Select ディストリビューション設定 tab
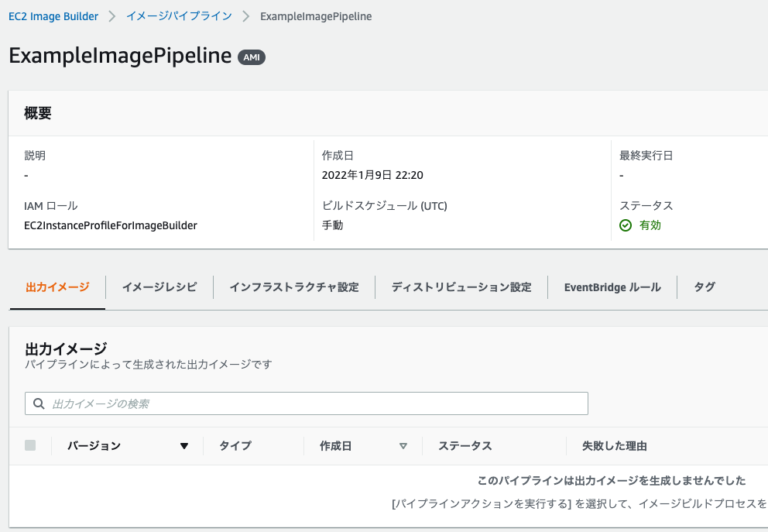The height and width of the screenshot is (532, 768). click(x=461, y=287)
